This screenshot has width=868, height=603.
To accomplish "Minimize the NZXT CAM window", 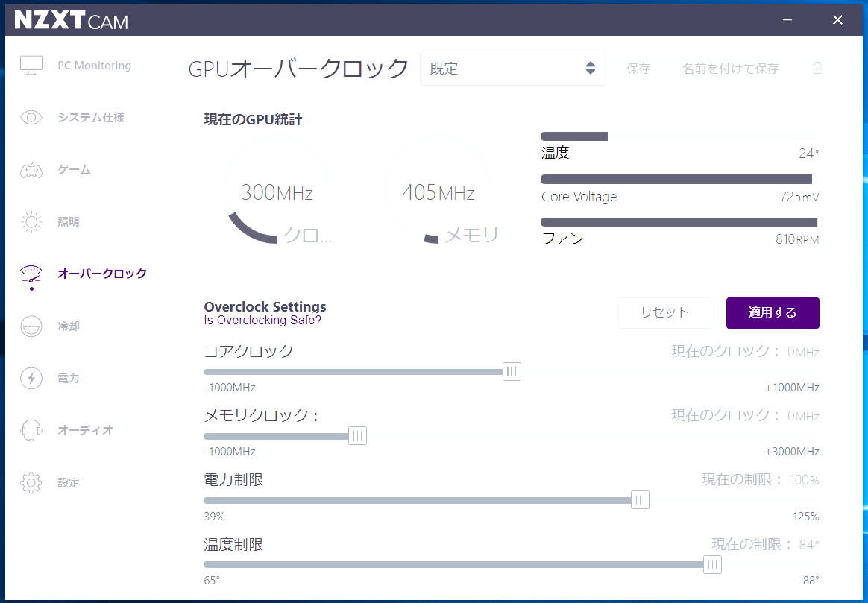I will [x=787, y=20].
